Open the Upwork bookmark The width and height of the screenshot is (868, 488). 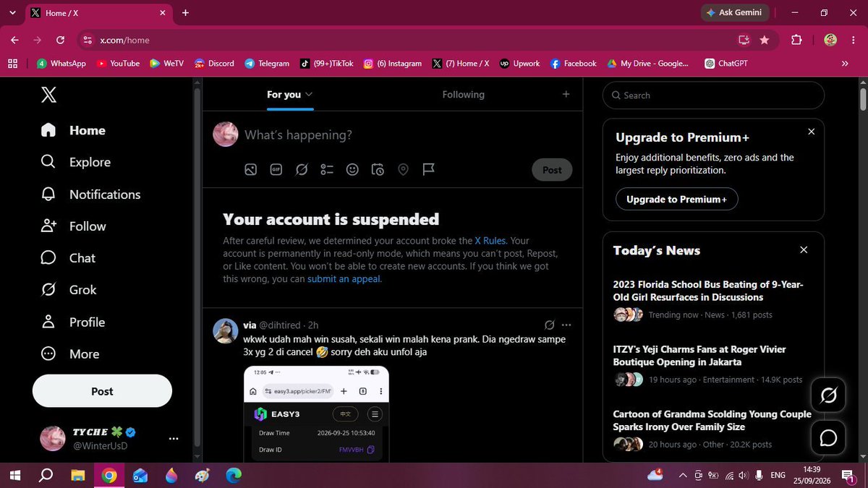(x=519, y=64)
